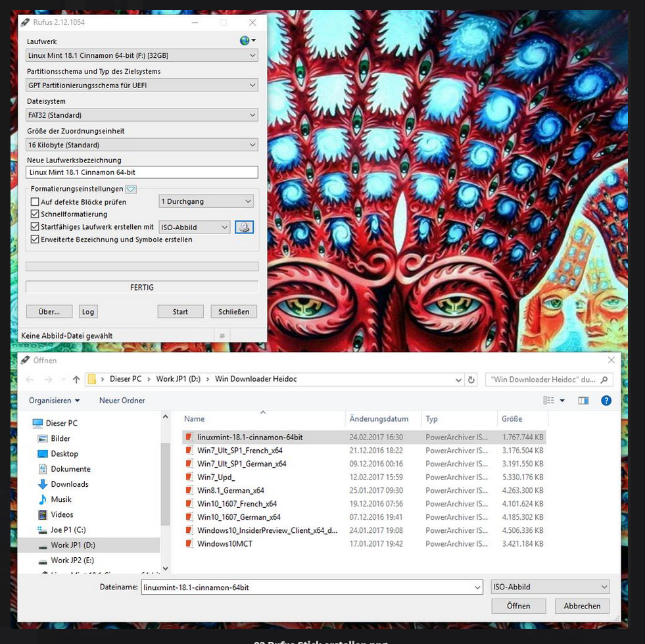Screen dimensions: 645x644
Task: Open the Laufwerk drive dropdown
Action: [142, 55]
